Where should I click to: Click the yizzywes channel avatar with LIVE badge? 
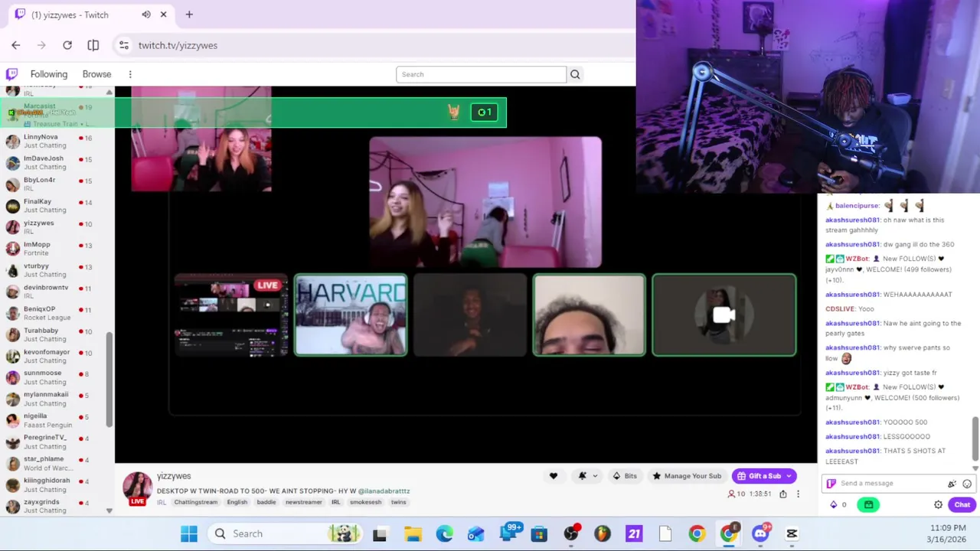[138, 487]
